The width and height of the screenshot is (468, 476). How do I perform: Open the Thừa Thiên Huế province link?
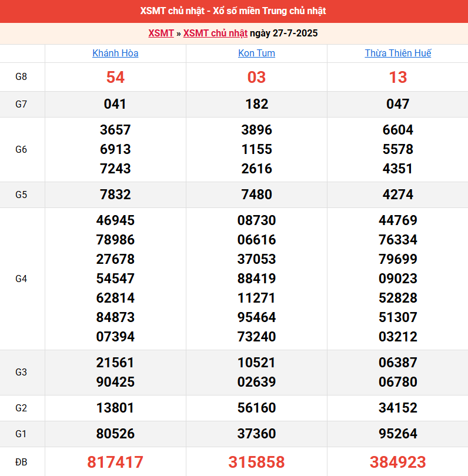[398, 53]
